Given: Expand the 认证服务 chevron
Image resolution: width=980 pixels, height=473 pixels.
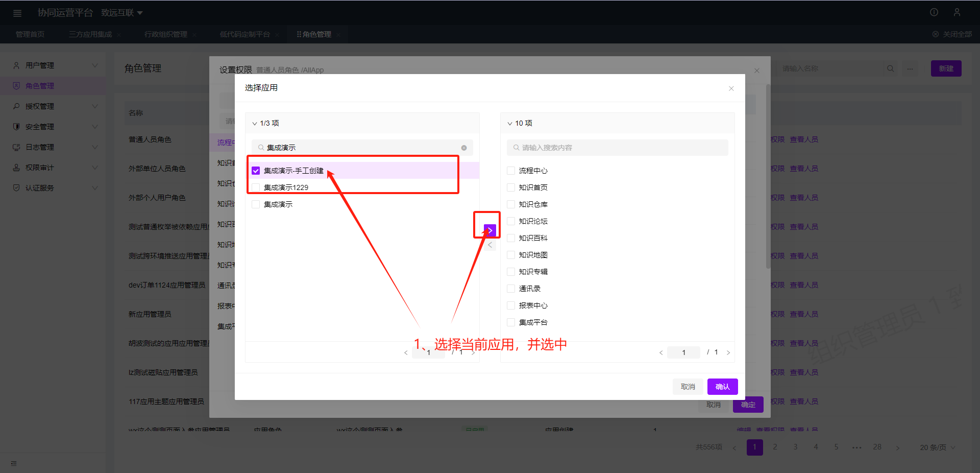Looking at the screenshot, I should (95, 188).
